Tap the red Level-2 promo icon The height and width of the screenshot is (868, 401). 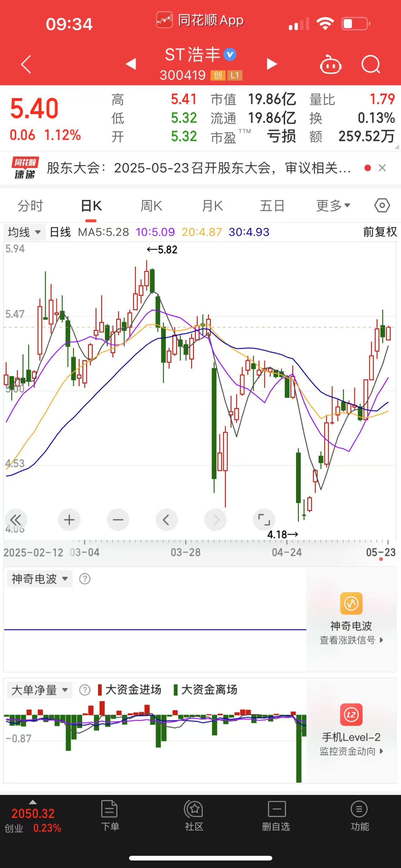(351, 714)
